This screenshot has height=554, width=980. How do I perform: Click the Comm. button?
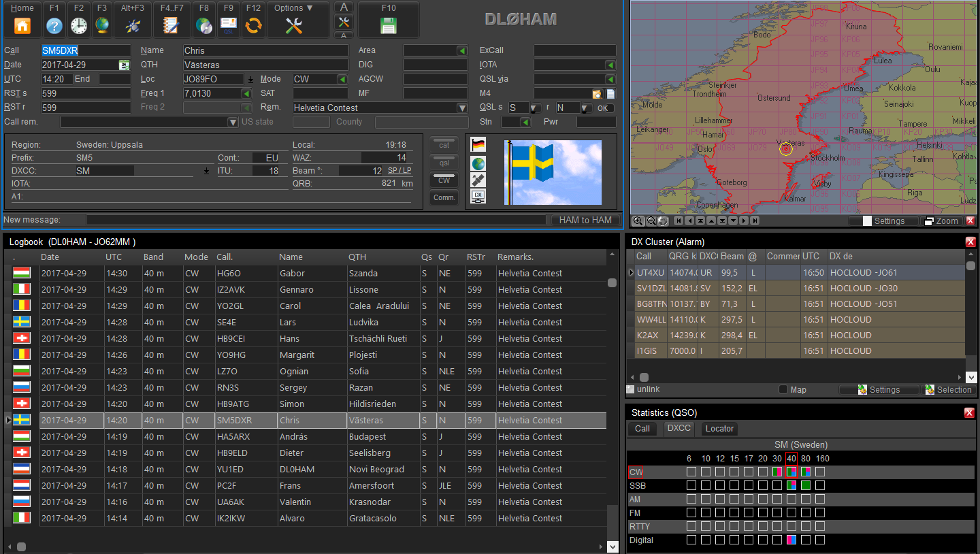point(444,198)
